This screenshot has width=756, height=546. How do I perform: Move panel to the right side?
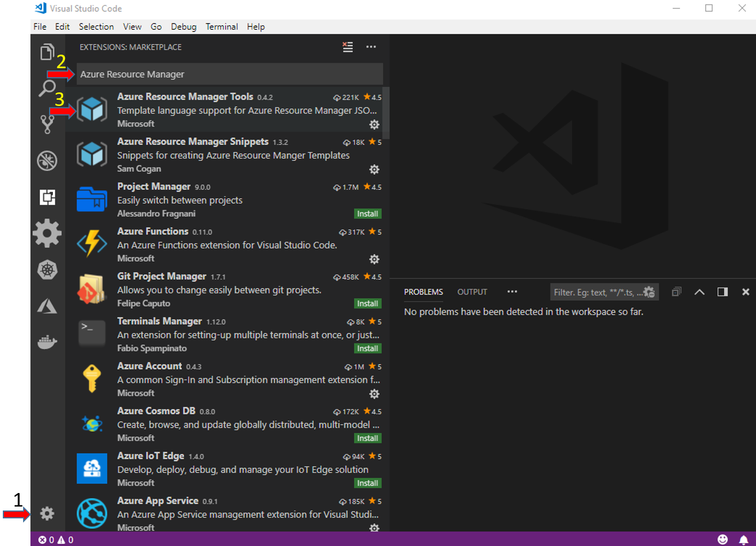(x=723, y=292)
